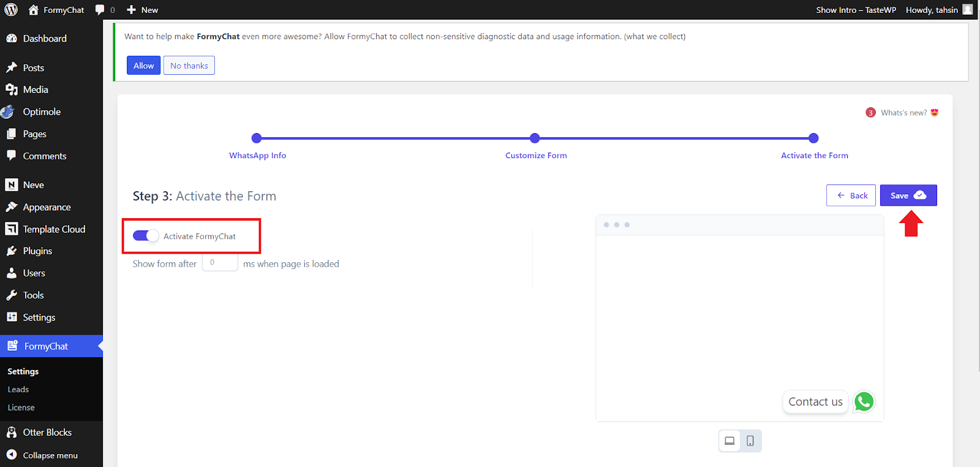Go Back to the previous step
This screenshot has width=980, height=467.
click(x=851, y=196)
